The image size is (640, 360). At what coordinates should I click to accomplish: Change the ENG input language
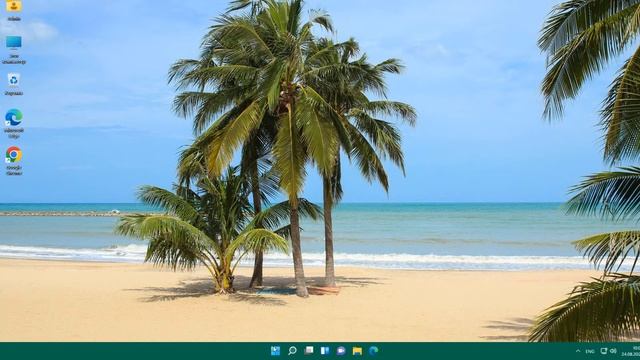click(590, 351)
